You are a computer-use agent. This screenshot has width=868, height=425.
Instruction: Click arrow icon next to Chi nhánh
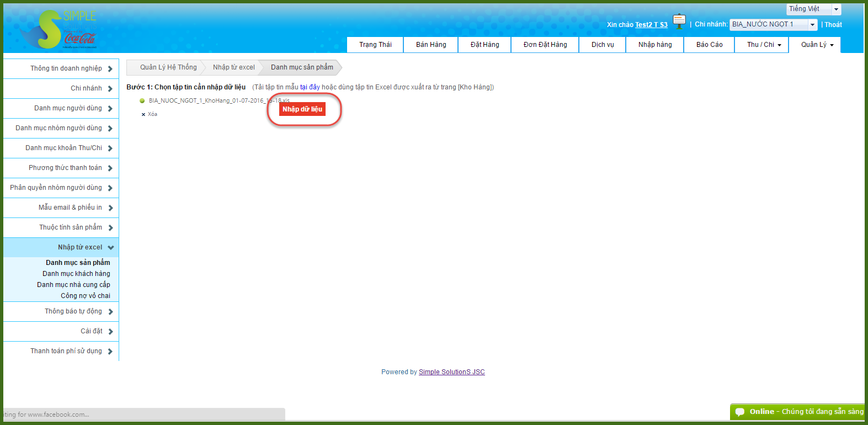click(x=110, y=89)
